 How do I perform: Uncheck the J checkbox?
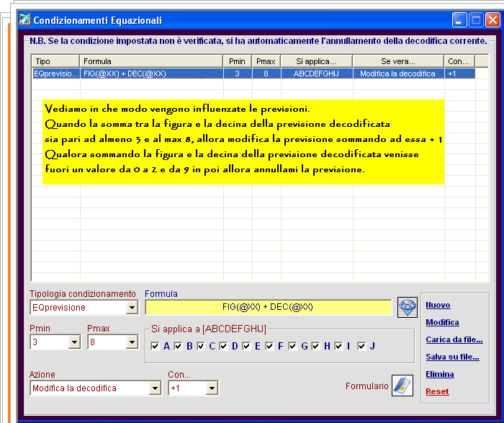click(361, 346)
